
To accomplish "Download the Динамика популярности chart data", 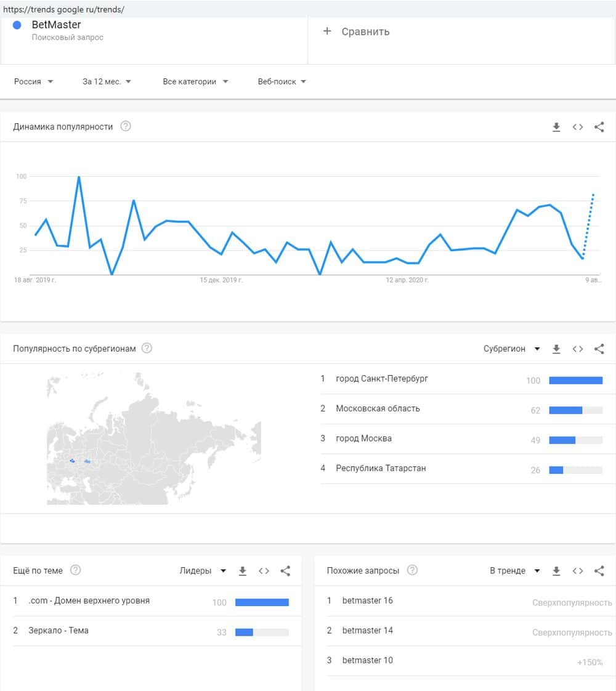I will pyautogui.click(x=556, y=127).
